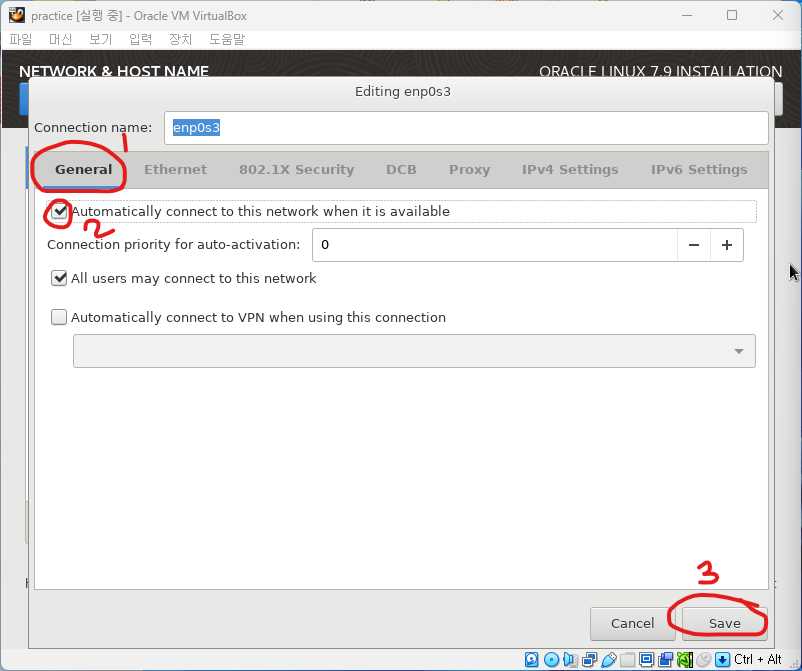Open the 802.1X Security tab
Image resolution: width=802 pixels, height=671 pixels.
coord(297,170)
